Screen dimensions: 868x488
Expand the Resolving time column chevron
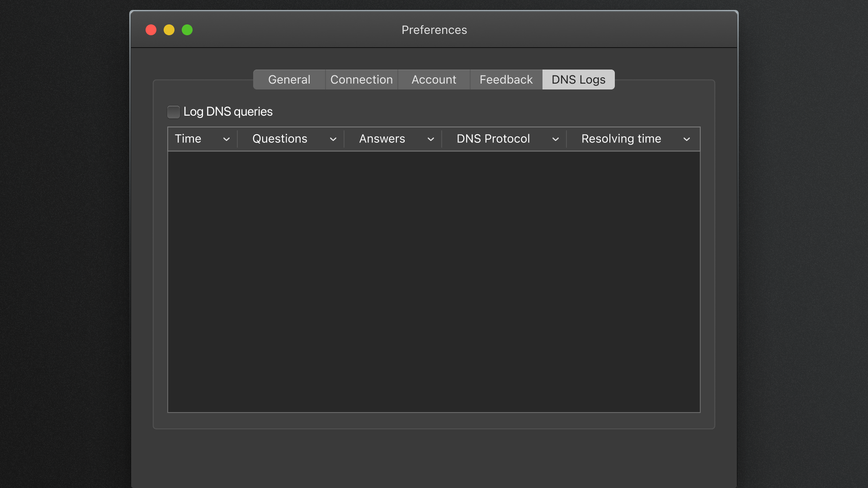[x=687, y=139]
